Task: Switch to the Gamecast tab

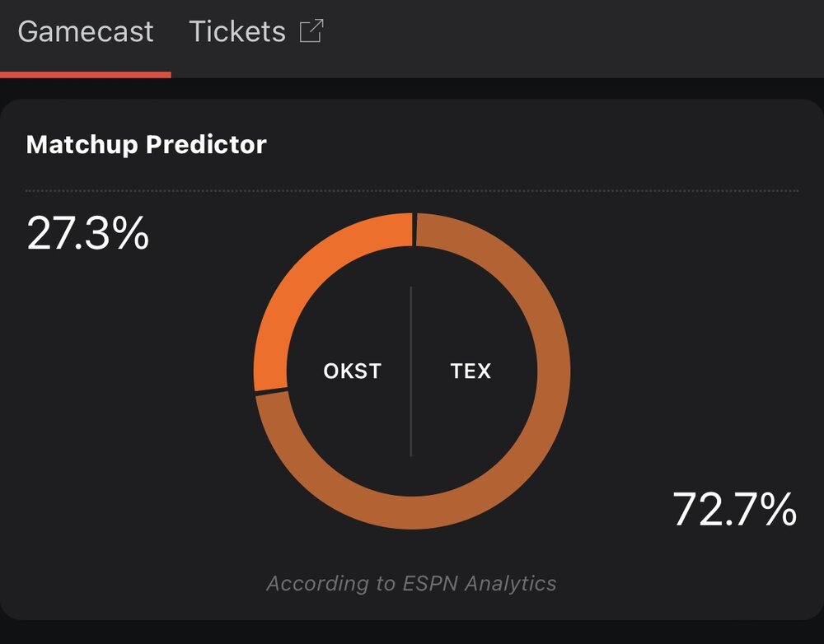Action: click(86, 31)
